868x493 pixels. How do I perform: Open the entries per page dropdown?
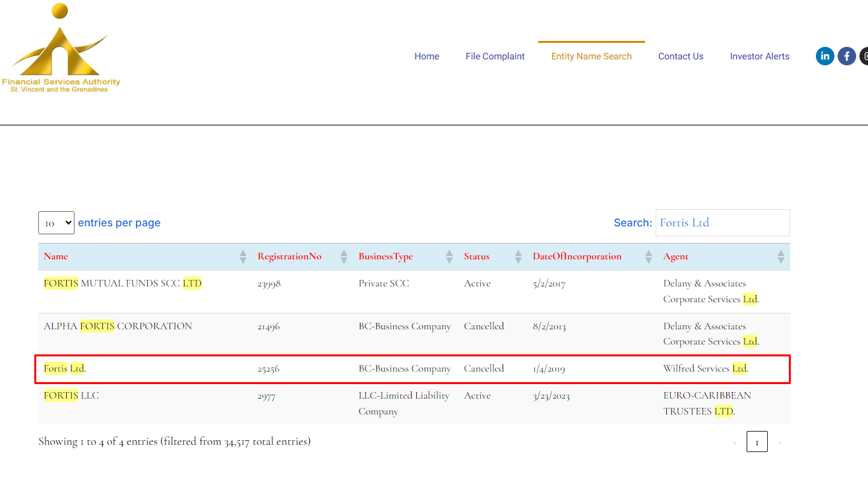tap(56, 223)
